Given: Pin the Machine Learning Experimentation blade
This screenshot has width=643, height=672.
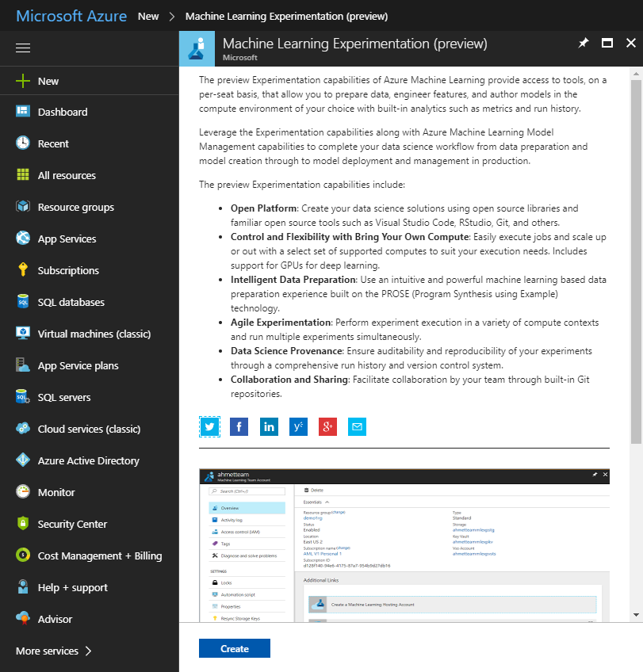Looking at the screenshot, I should tap(584, 44).
